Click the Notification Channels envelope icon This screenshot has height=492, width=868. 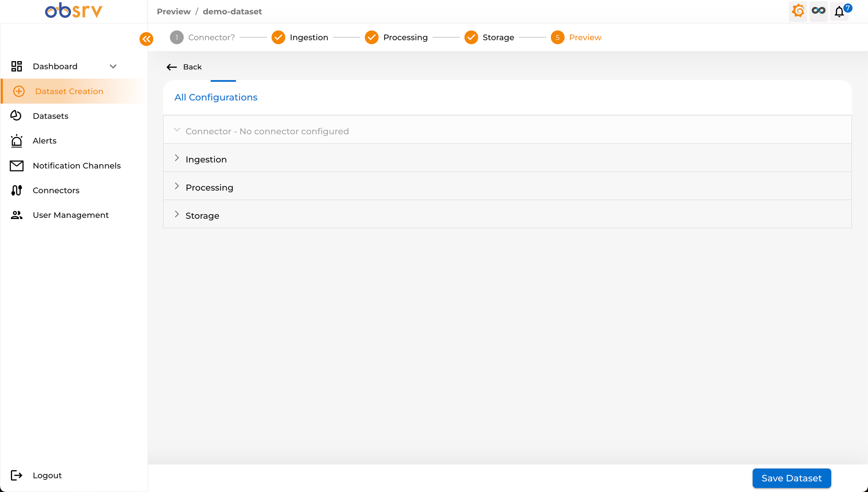17,166
